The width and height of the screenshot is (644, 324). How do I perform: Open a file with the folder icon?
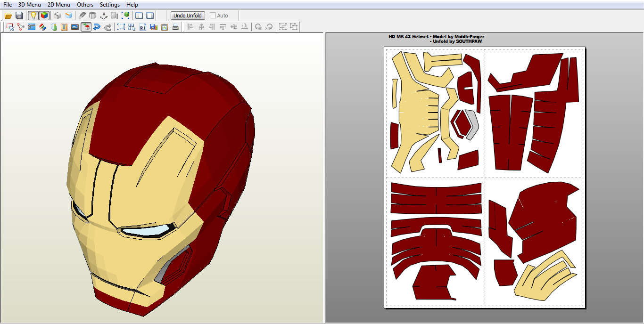click(x=8, y=16)
